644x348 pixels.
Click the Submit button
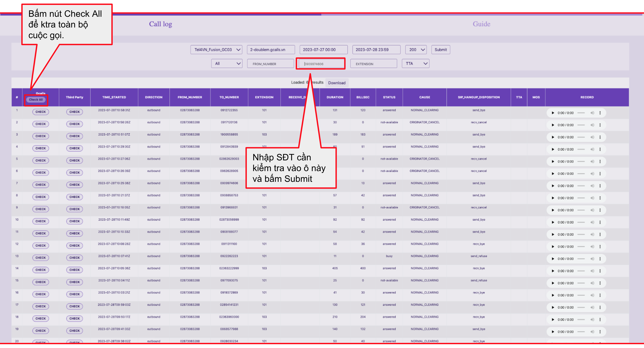tap(441, 50)
